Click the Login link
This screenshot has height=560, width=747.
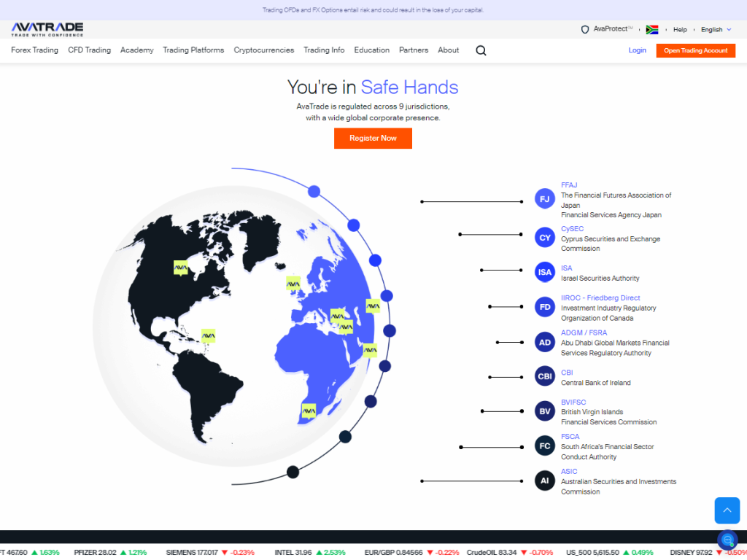[637, 50]
